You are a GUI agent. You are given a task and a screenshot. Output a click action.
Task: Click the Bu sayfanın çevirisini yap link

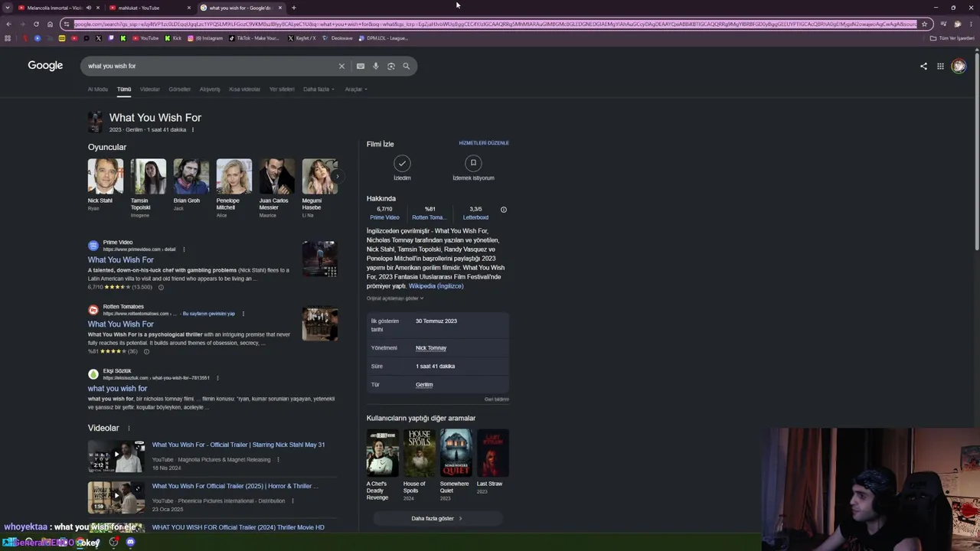[x=209, y=314]
